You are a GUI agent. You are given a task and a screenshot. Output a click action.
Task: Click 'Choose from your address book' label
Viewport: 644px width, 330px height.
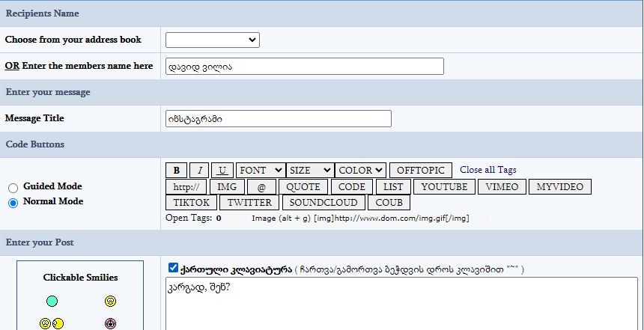coord(73,40)
